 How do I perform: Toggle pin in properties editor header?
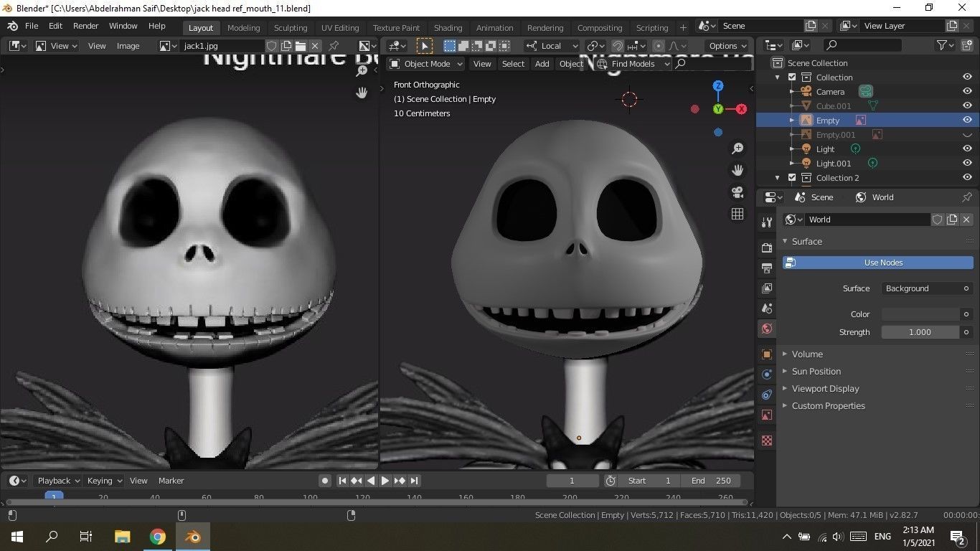pyautogui.click(x=967, y=197)
